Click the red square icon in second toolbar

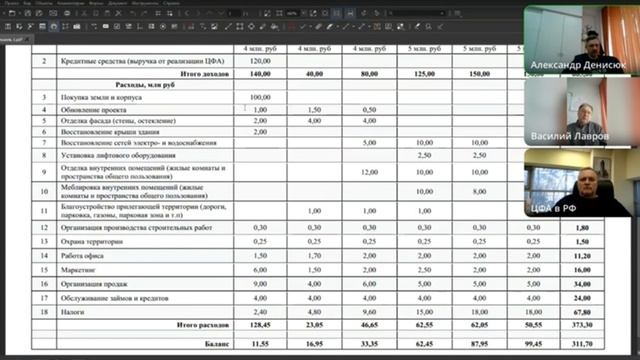[x=291, y=27]
